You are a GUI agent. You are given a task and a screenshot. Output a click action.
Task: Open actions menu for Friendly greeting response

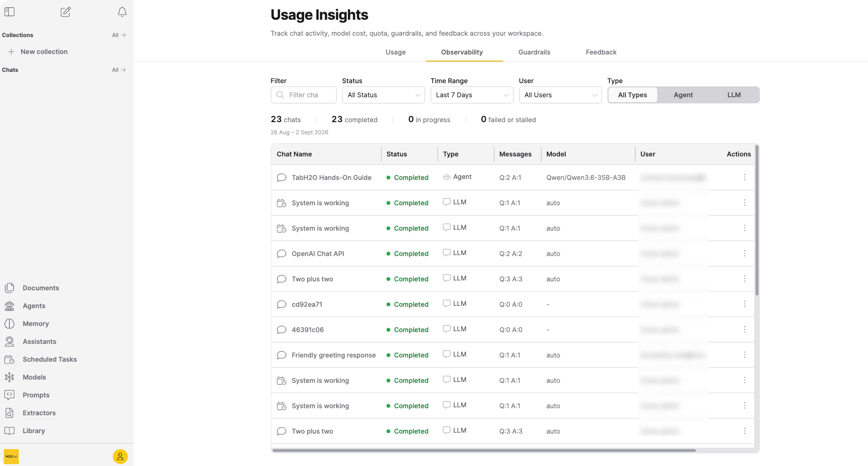pos(745,355)
